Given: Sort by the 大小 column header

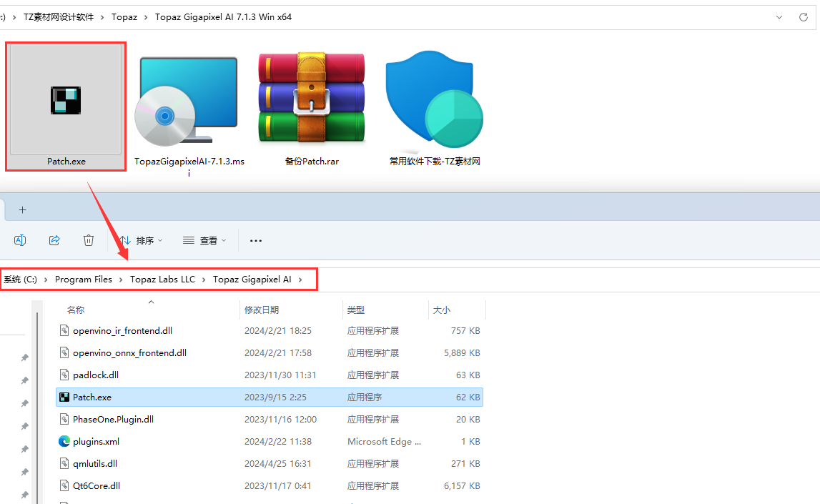Looking at the screenshot, I should [442, 310].
